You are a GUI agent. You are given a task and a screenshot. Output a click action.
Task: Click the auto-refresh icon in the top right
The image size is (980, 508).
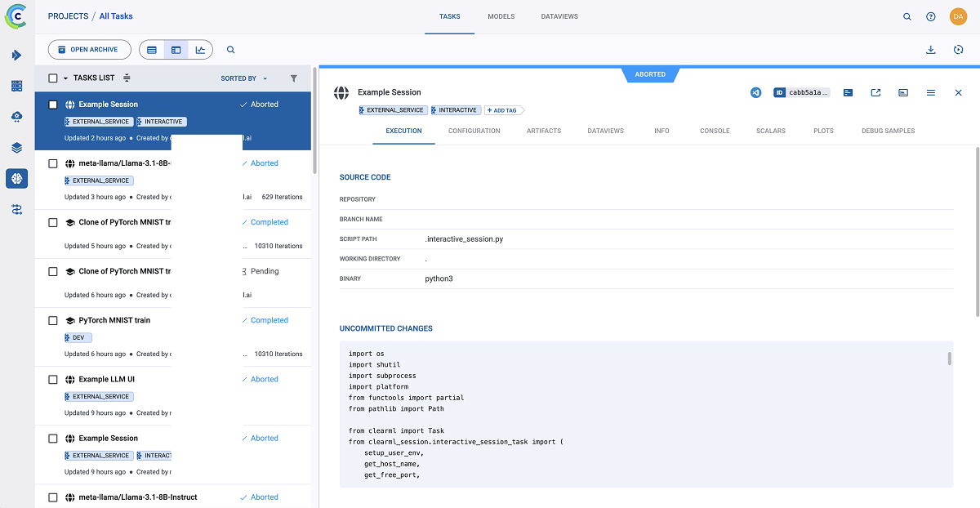click(x=959, y=50)
